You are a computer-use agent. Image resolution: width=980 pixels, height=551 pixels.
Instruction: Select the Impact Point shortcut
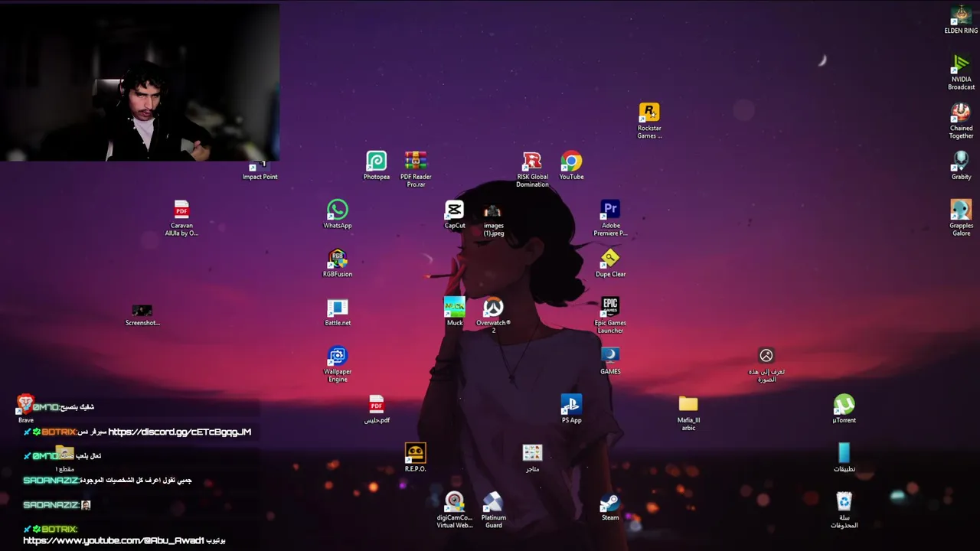click(x=260, y=170)
